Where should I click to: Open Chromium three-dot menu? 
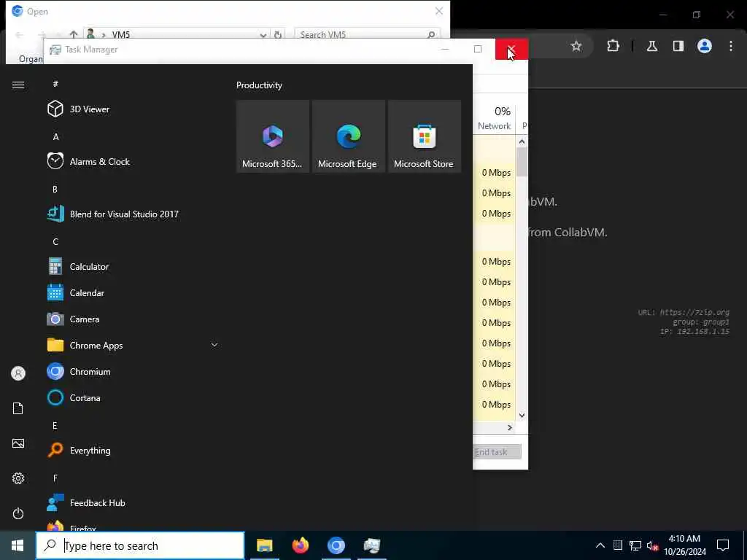(x=731, y=46)
